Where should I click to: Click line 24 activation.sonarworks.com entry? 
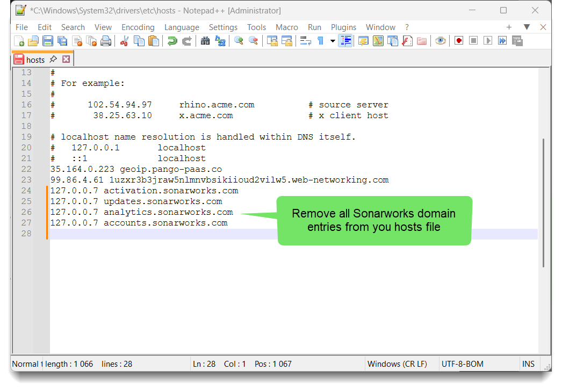click(144, 191)
